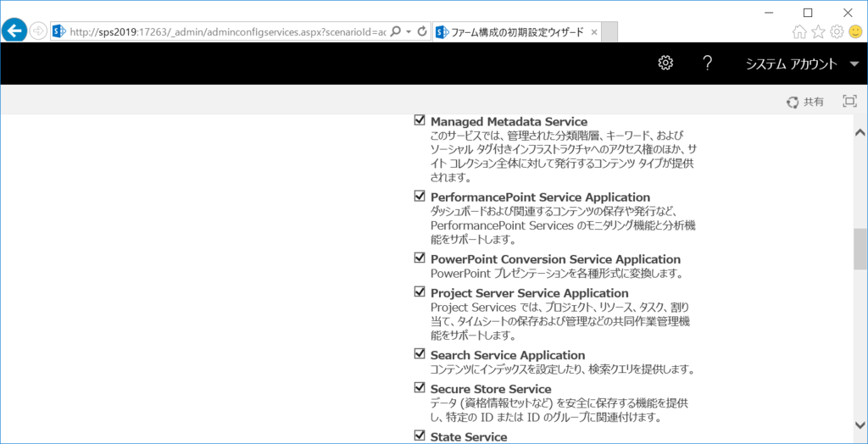Uncheck Search Service Application checkbox
Image resolution: width=868 pixels, height=444 pixels.
click(420, 354)
